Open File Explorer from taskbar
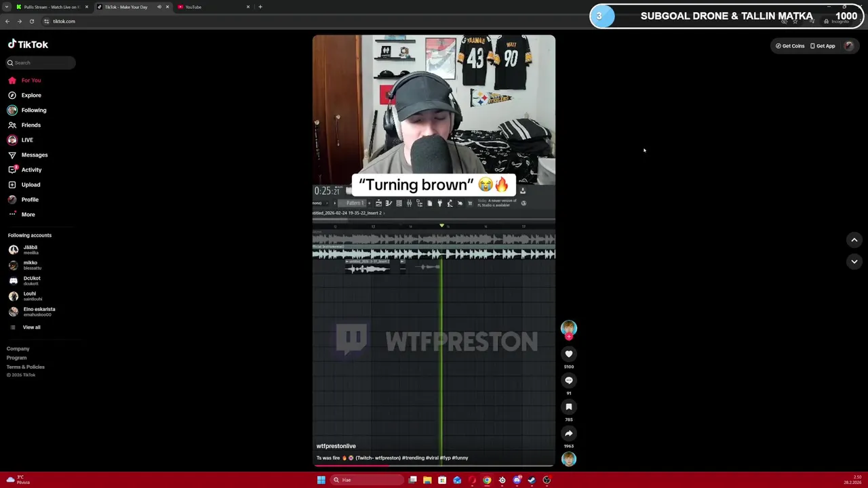Viewport: 868px width, 488px height. pyautogui.click(x=427, y=480)
